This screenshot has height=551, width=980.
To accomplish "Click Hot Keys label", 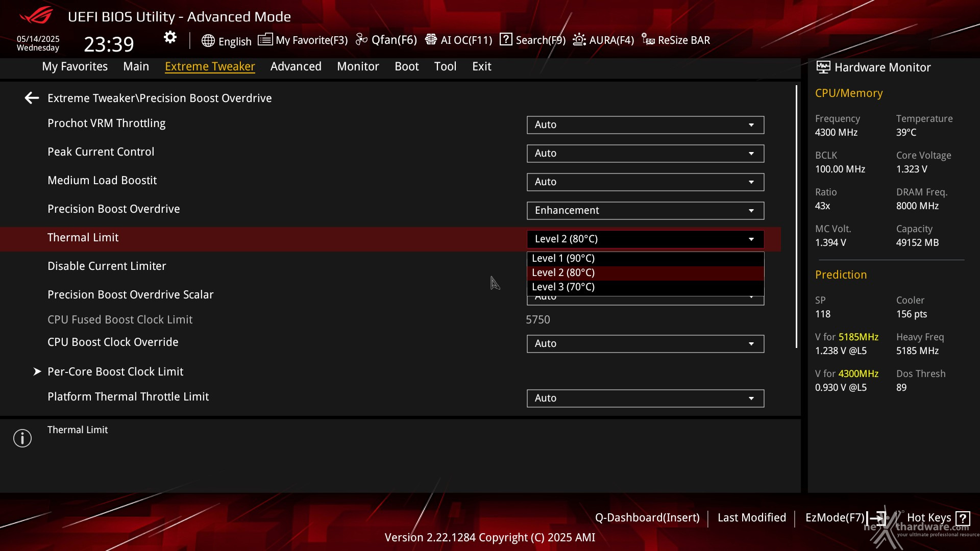I will tap(929, 518).
